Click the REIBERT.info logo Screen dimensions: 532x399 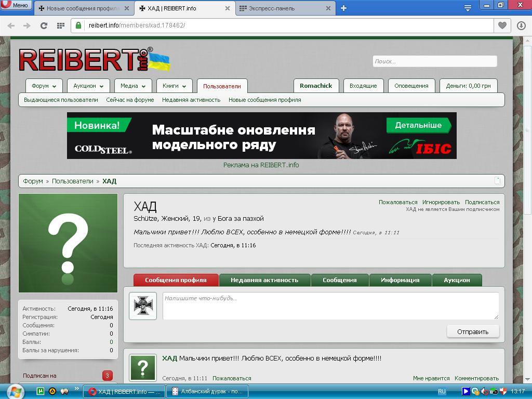(95, 59)
